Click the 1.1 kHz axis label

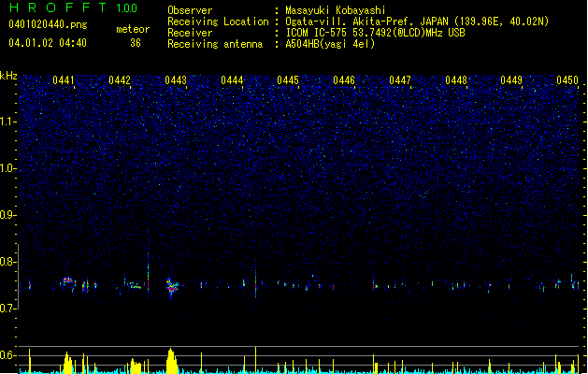pos(7,122)
